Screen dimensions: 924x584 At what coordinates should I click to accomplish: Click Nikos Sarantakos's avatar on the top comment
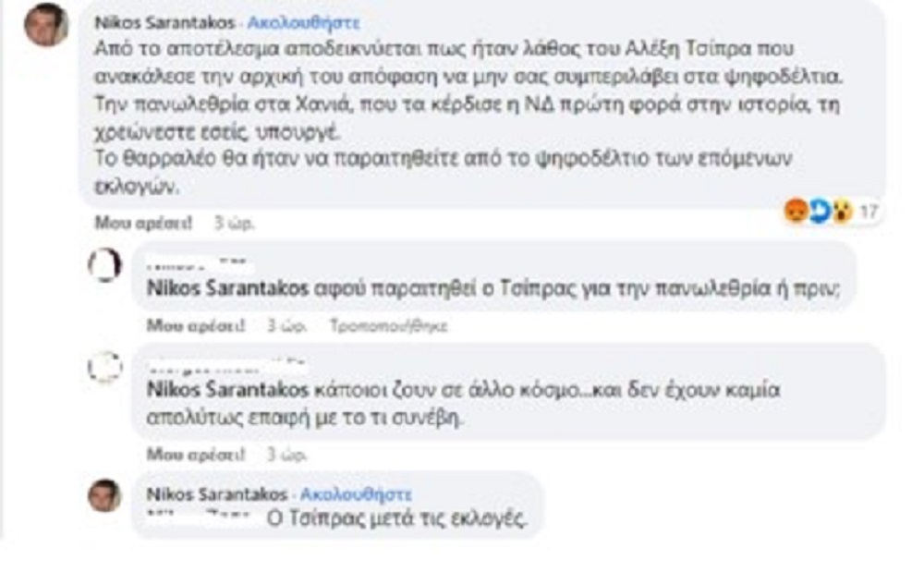(x=46, y=26)
